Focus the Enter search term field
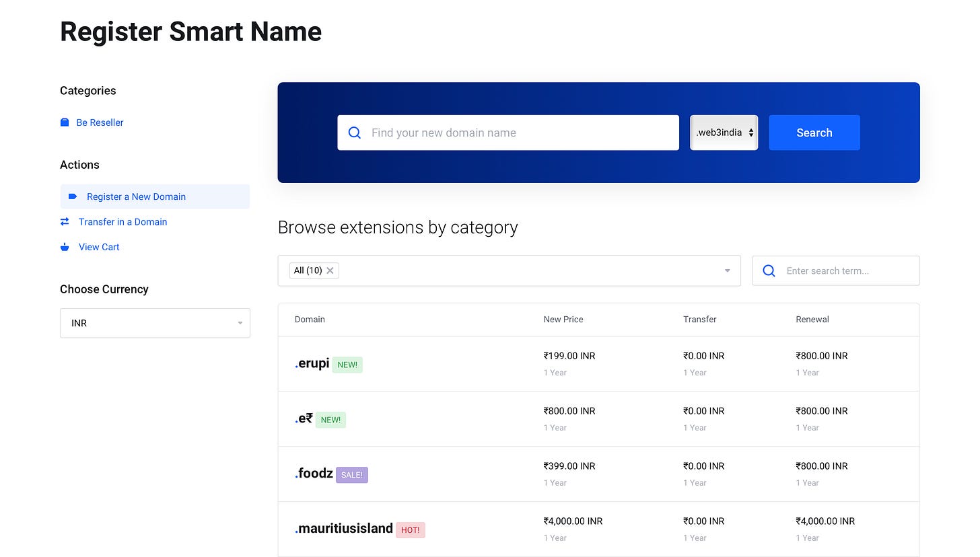 (835, 270)
